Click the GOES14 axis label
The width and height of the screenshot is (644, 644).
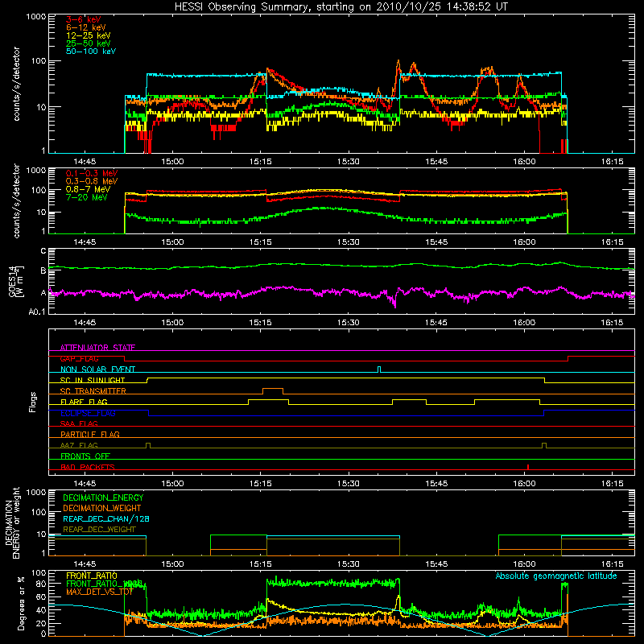click(15, 281)
